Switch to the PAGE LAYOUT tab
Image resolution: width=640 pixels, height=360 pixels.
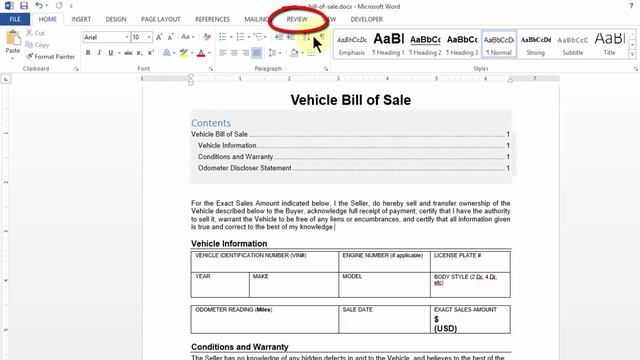point(160,19)
